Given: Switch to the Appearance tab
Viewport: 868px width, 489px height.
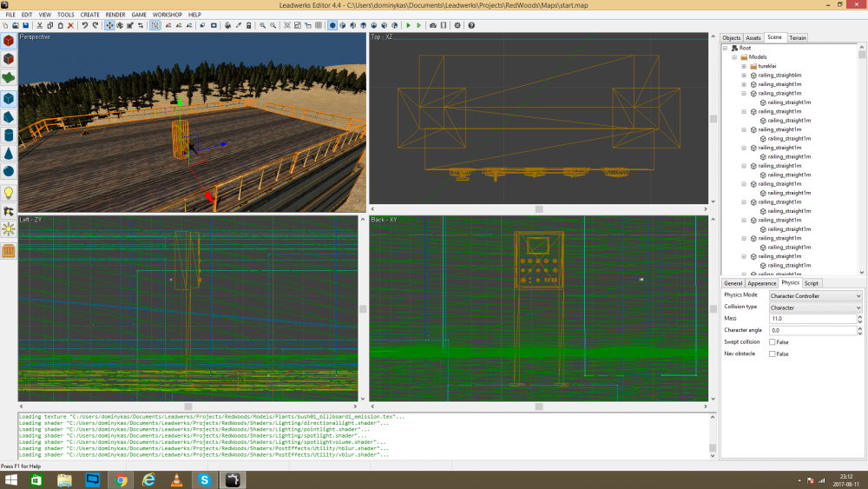Looking at the screenshot, I should (761, 283).
